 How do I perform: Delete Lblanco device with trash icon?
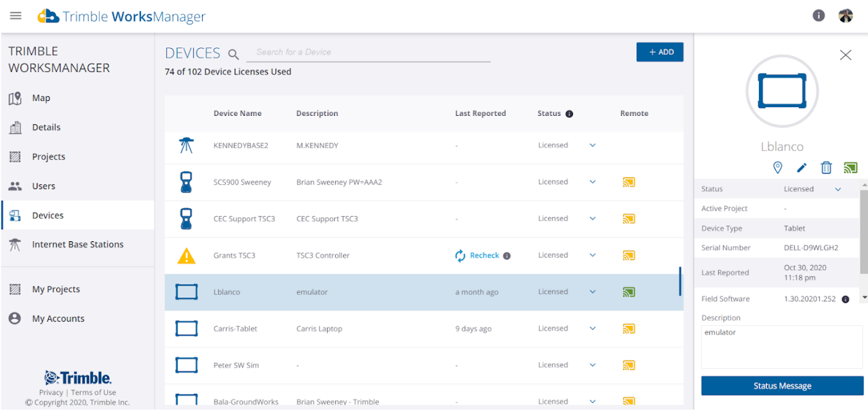click(x=826, y=167)
